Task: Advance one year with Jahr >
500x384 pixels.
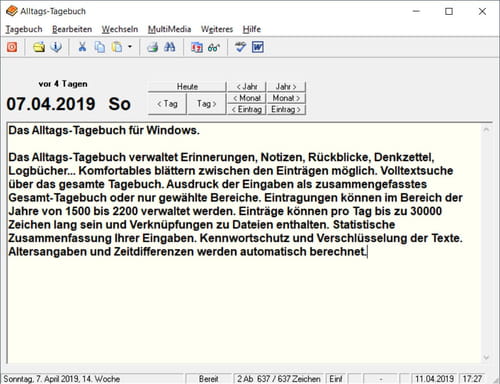Action: [286, 87]
